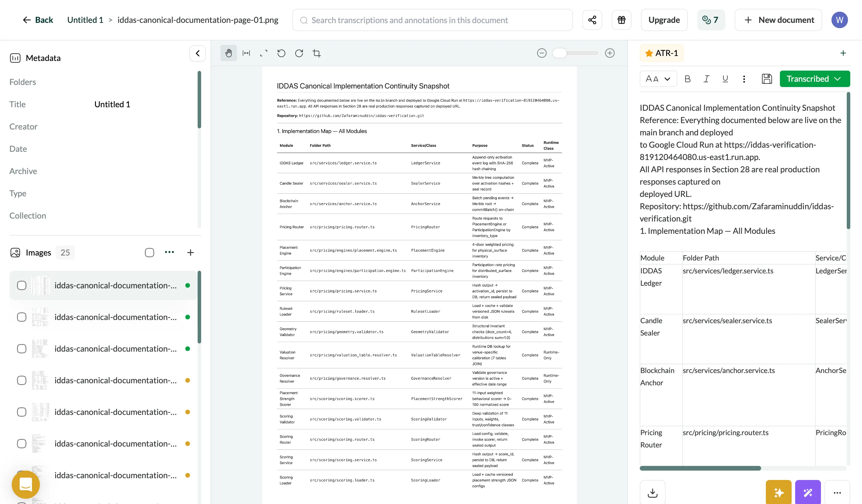Toggle fullscreen view of the image
This screenshot has height=504, width=862.
tap(264, 53)
